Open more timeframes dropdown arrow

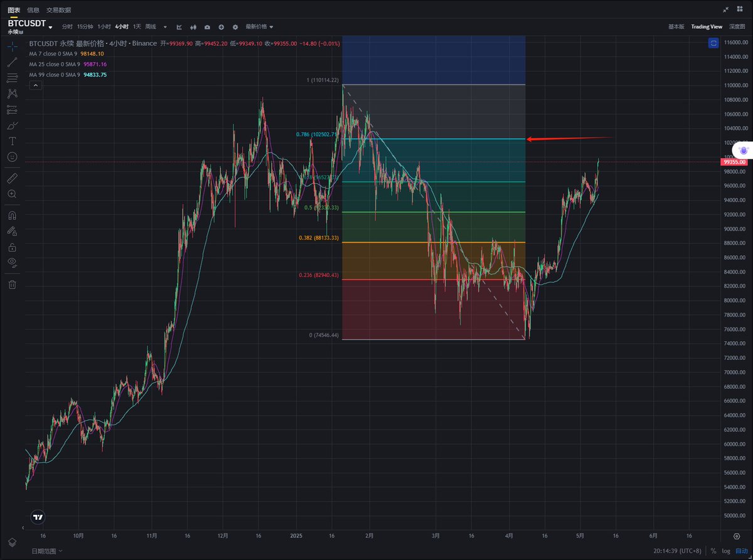165,27
